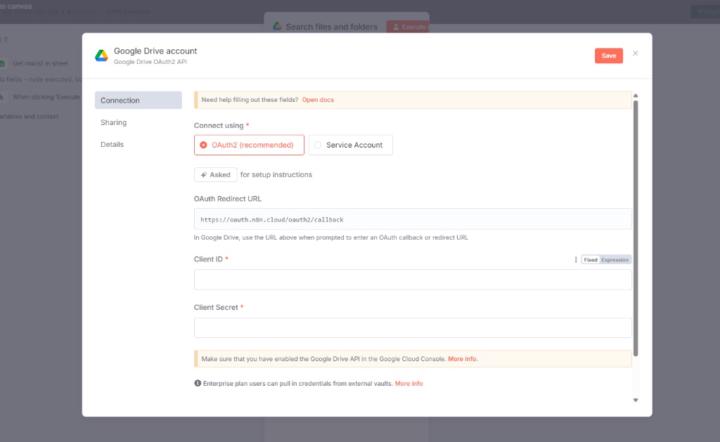Switch to the Details tab
Viewport: 720px width, 442px height.
click(x=112, y=144)
